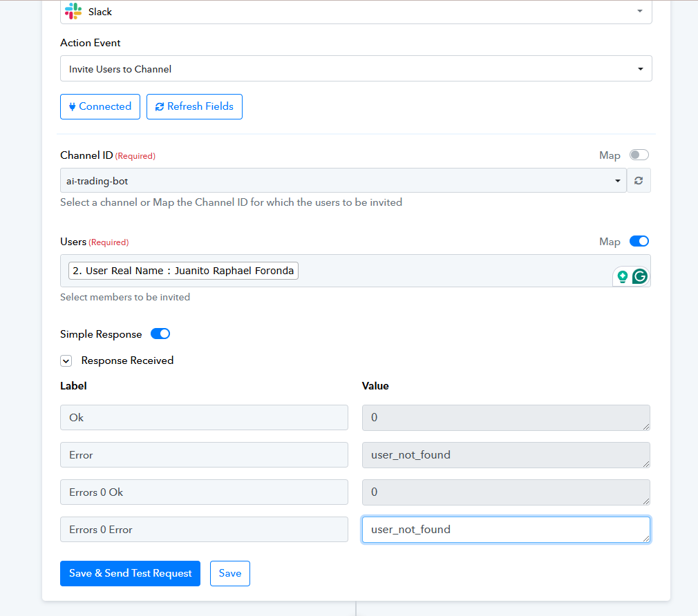Click the Ok value box showing 0
The width and height of the screenshot is (698, 616).
(x=506, y=418)
